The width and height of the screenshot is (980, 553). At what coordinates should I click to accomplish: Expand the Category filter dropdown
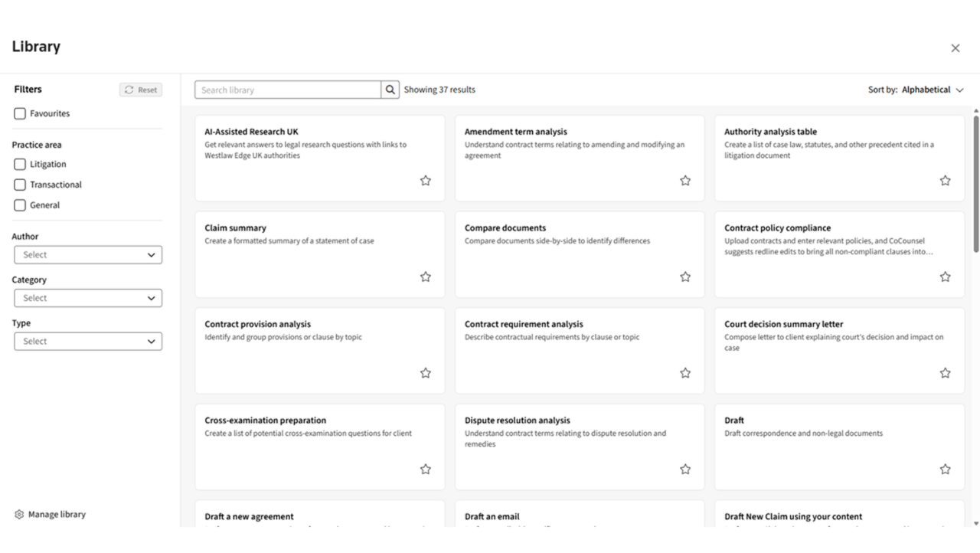88,298
